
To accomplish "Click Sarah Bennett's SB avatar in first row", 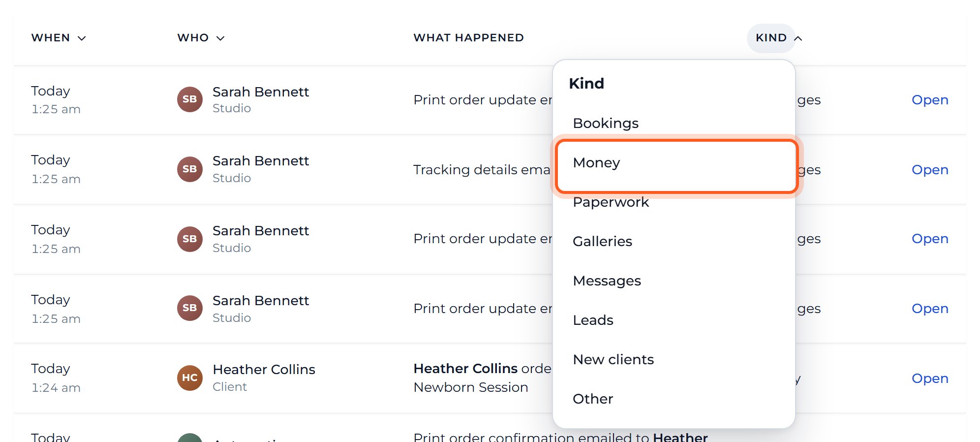I will coord(189,99).
